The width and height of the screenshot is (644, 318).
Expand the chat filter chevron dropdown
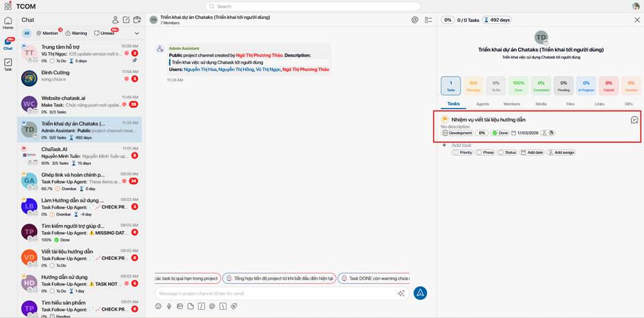point(137,34)
